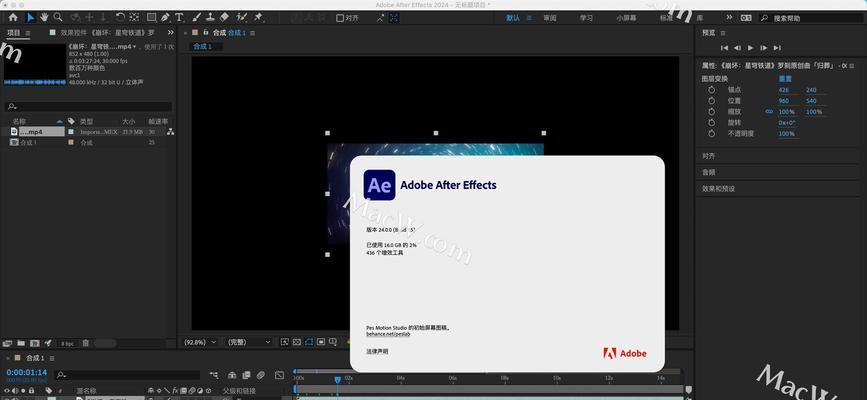The width and height of the screenshot is (867, 400).
Task: Select the Eraser tool
Action: [224, 17]
